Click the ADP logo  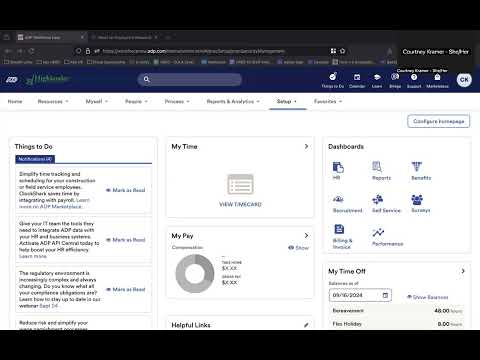pyautogui.click(x=12, y=80)
